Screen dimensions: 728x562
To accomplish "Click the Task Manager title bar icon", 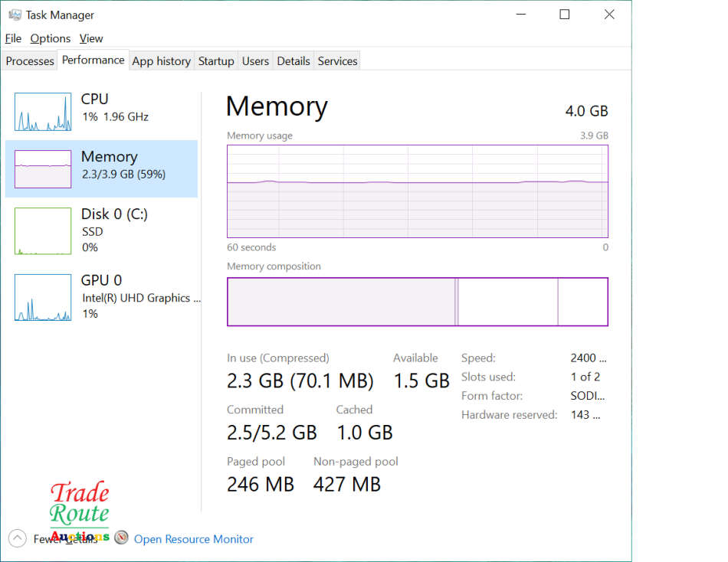I will click(x=15, y=15).
